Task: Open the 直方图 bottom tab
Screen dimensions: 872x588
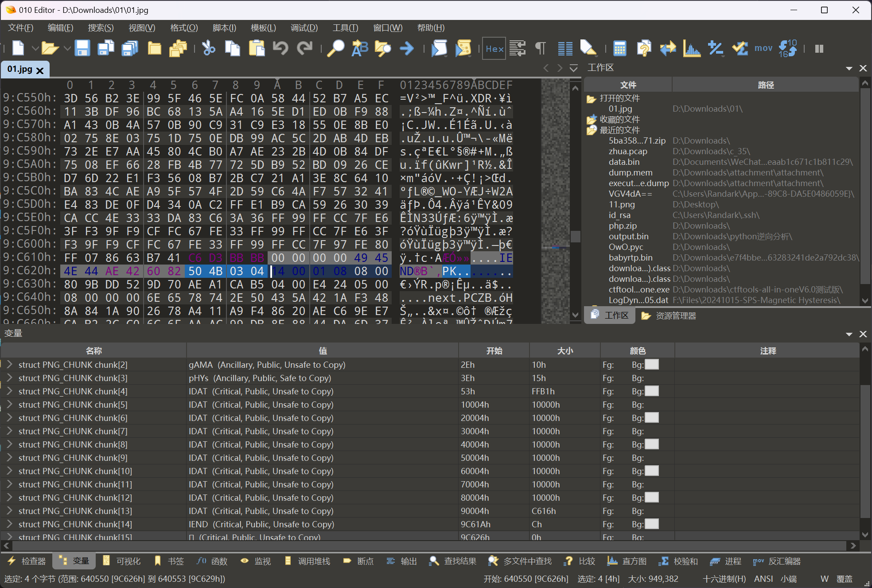Action: click(x=627, y=561)
